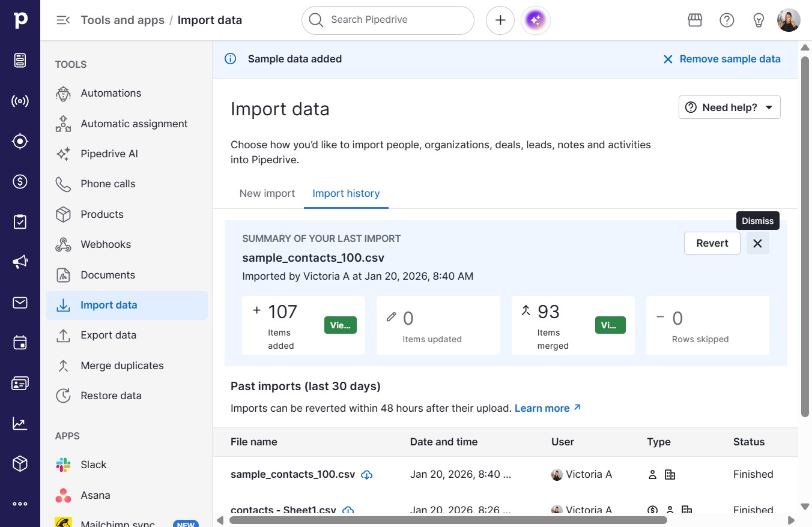This screenshot has height=527, width=812.
Task: Open the Documents tool
Action: click(127, 275)
